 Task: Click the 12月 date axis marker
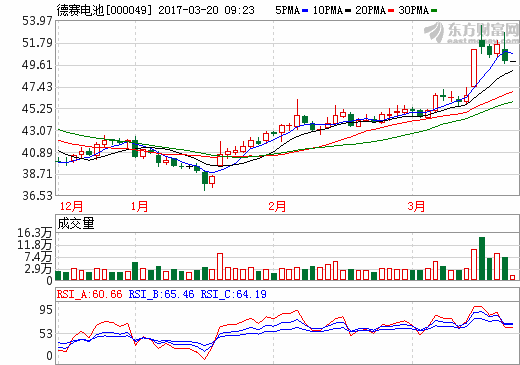(x=71, y=206)
